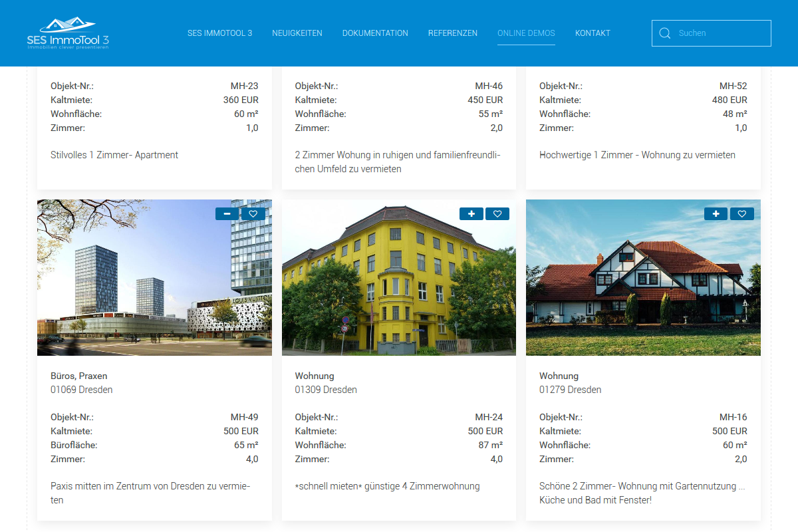This screenshot has height=532, width=798.
Task: Open 'Stilvolles 1 Zimmer- Apartment' listing
Action: tap(114, 155)
